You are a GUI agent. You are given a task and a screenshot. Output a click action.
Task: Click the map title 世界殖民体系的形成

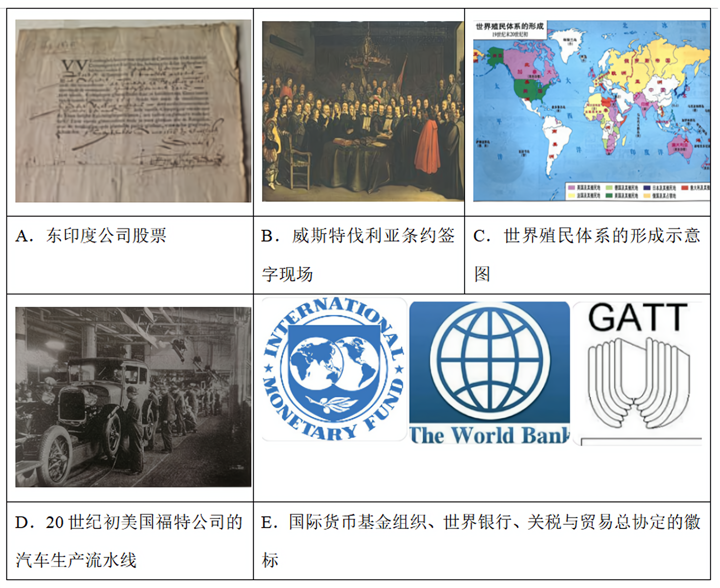509,26
